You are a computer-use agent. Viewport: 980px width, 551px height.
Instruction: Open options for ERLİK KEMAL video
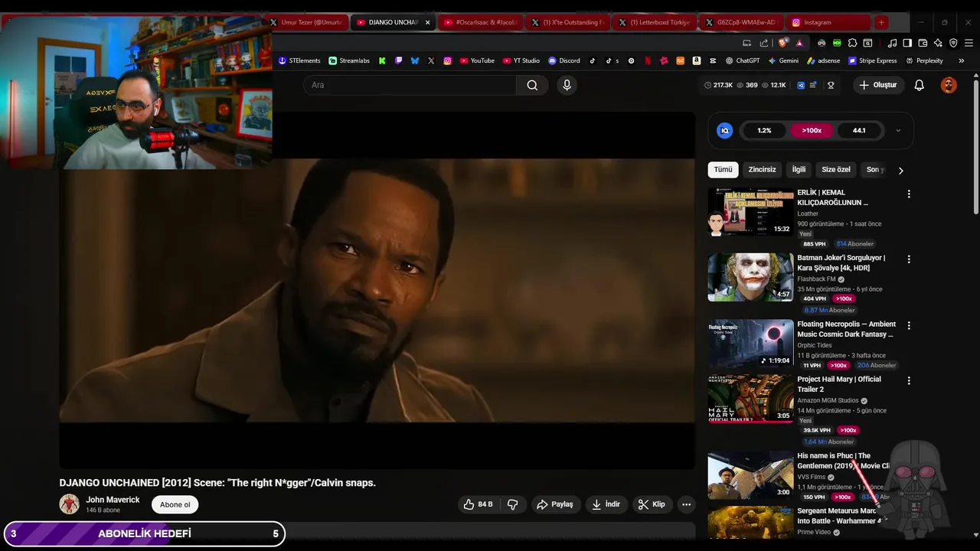pyautogui.click(x=909, y=194)
